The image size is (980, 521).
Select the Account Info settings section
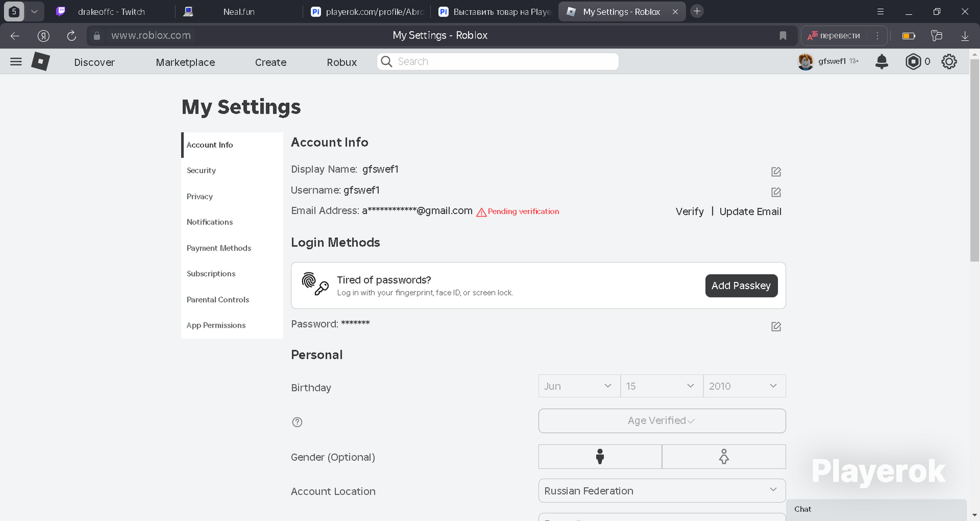pyautogui.click(x=232, y=145)
